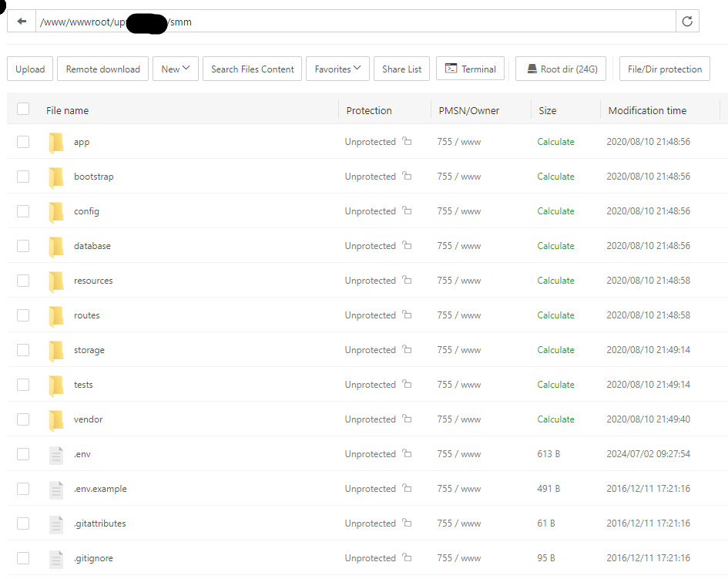Sort by Modification time column header
The image size is (728, 579).
647,110
